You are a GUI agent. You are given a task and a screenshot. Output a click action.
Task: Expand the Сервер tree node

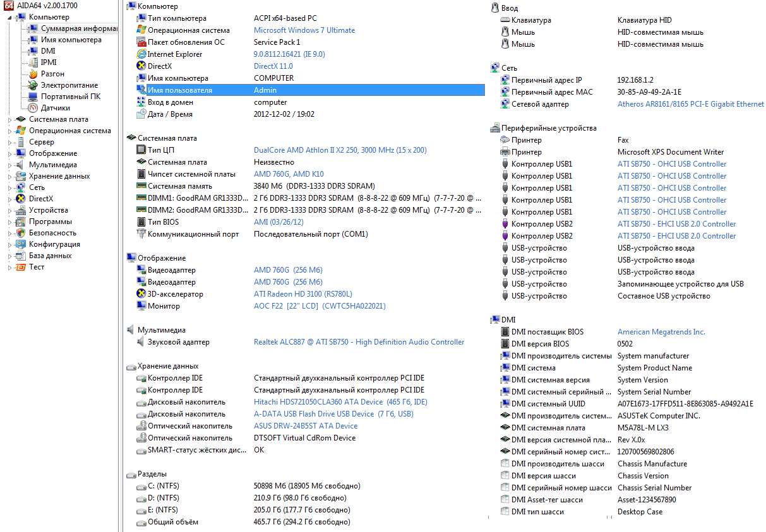(10, 142)
